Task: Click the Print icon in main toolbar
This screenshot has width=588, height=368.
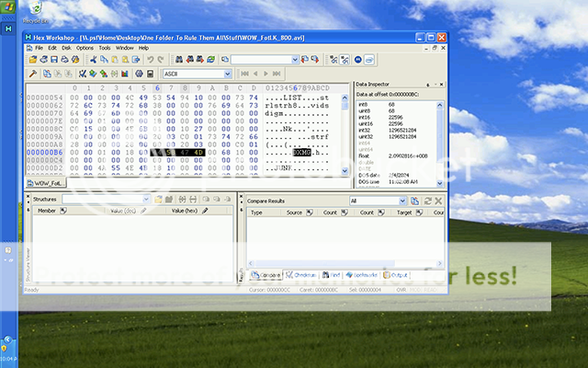Action: (x=64, y=59)
